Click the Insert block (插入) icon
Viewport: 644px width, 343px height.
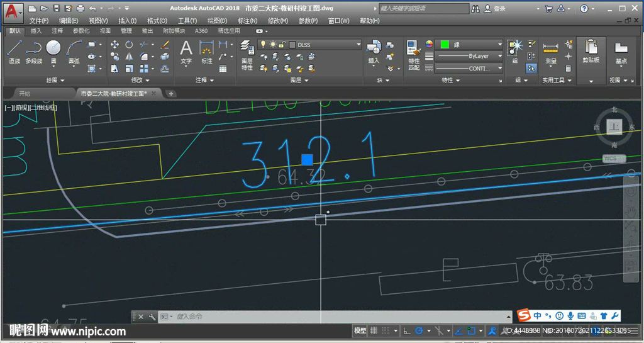(374, 52)
